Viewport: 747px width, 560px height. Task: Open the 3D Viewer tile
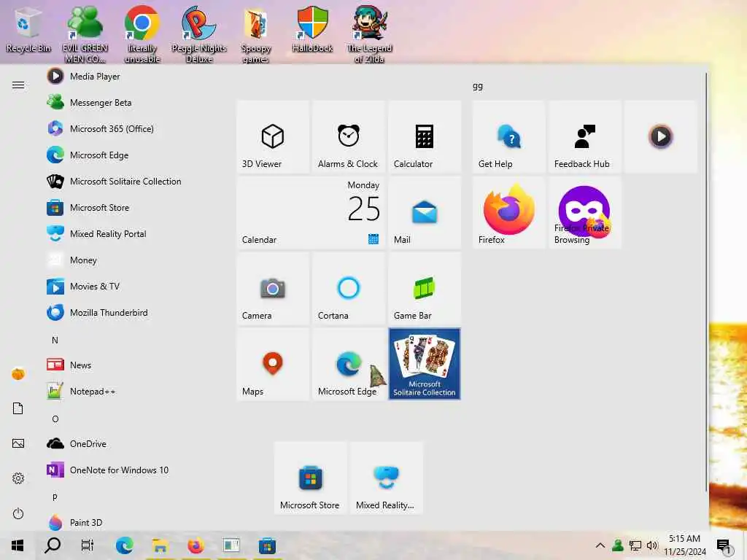[273, 136]
